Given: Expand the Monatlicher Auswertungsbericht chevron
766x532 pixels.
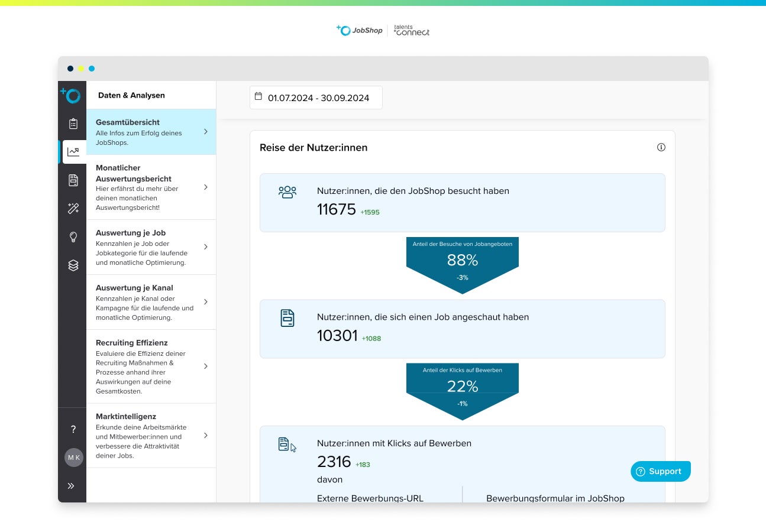Looking at the screenshot, I should click(x=205, y=187).
